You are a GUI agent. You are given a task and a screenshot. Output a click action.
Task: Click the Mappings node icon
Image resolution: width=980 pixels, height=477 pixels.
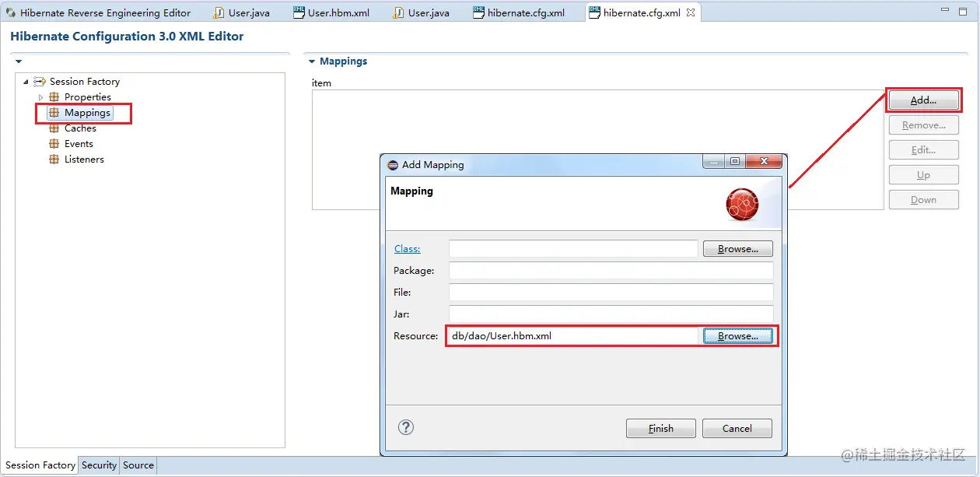pyautogui.click(x=54, y=113)
